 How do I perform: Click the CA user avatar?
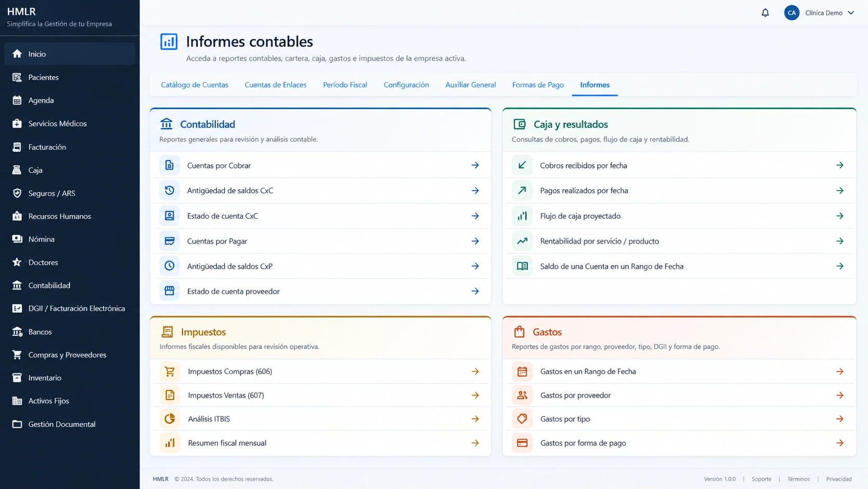click(x=792, y=13)
